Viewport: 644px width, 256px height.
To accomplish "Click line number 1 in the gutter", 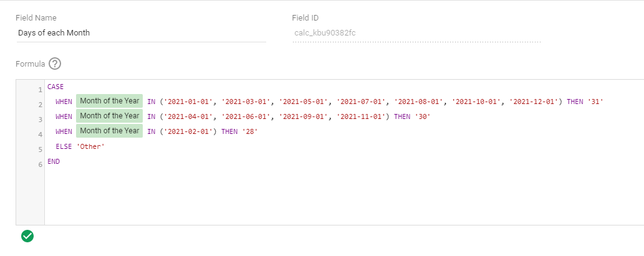I will [x=40, y=90].
